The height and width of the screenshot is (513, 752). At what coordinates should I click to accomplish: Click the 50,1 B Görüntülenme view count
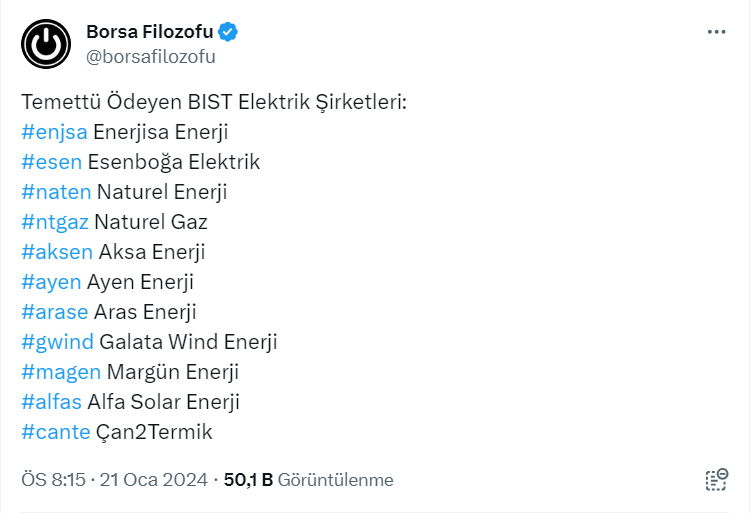[x=308, y=480]
